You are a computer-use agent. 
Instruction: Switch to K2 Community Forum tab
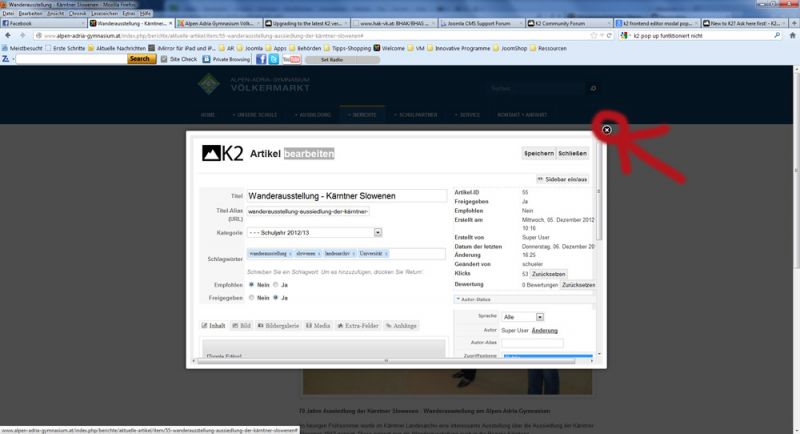[568, 23]
